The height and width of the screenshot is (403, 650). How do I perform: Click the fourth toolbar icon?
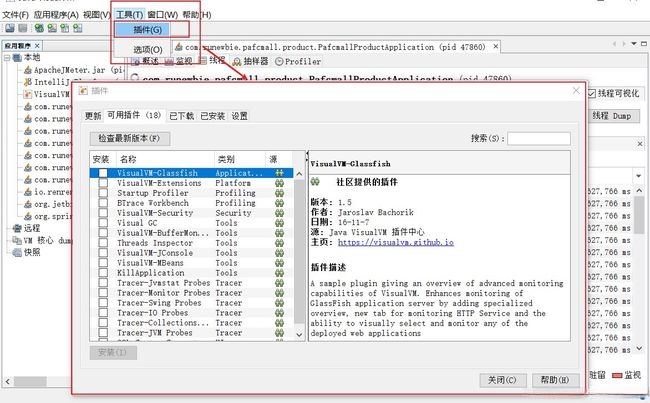pos(52,28)
